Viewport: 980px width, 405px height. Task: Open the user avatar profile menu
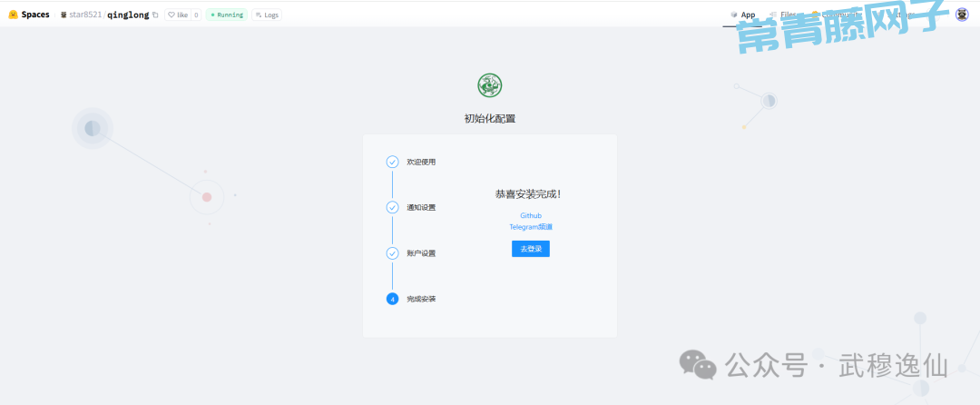point(962,15)
